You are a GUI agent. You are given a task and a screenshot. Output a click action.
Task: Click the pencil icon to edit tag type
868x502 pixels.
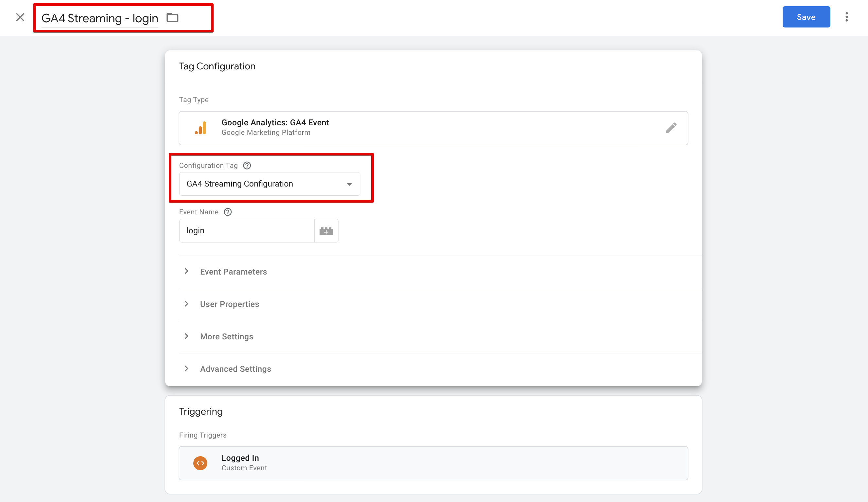coord(671,128)
